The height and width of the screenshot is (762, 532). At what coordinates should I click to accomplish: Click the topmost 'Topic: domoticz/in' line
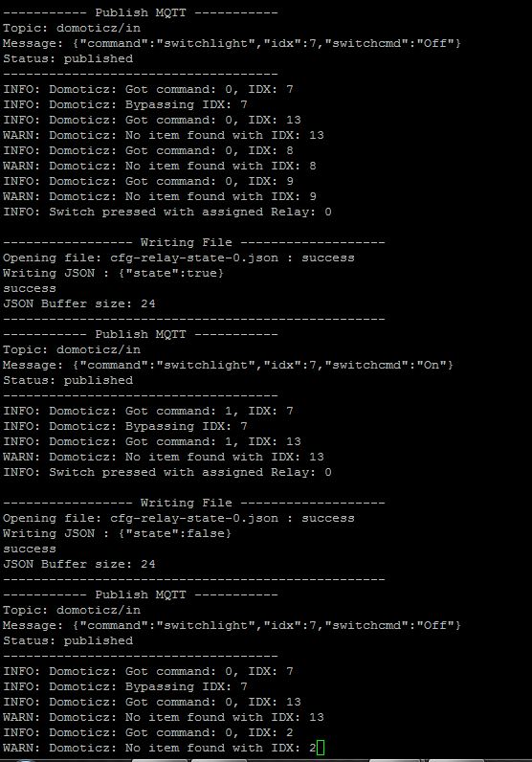[72, 28]
